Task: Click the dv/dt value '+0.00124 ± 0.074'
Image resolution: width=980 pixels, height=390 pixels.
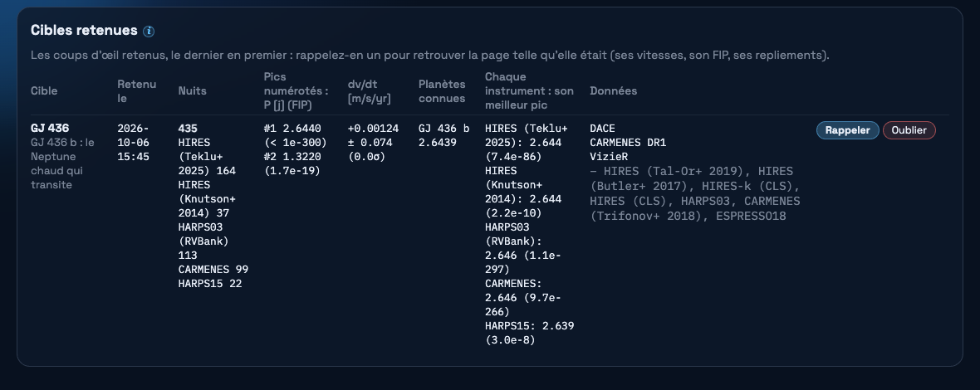Action: (373, 135)
